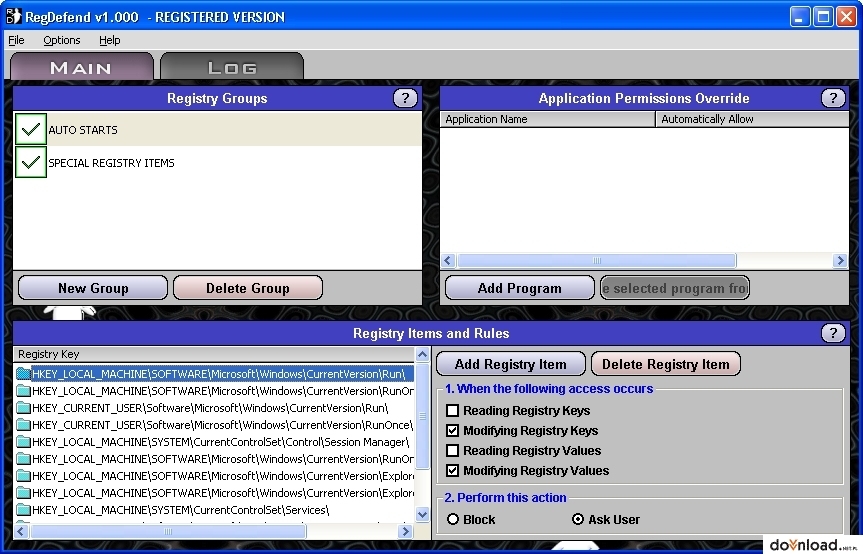863x554 pixels.
Task: Click registry key list scroll down arrow
Action: [x=422, y=515]
